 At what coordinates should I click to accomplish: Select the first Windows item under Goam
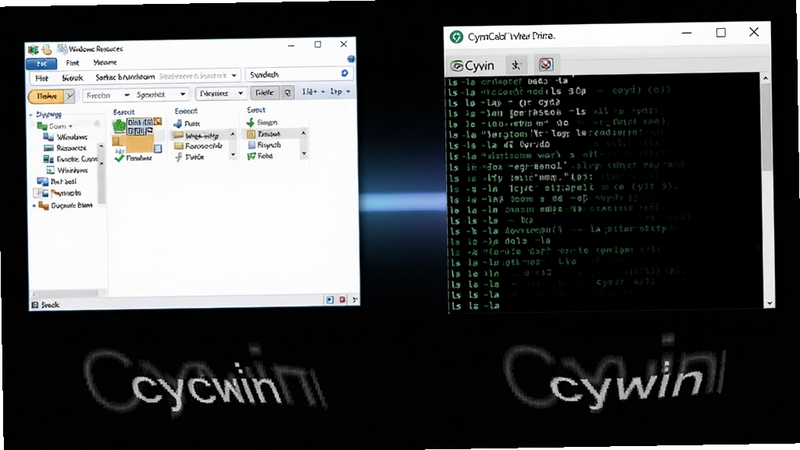(x=66, y=137)
